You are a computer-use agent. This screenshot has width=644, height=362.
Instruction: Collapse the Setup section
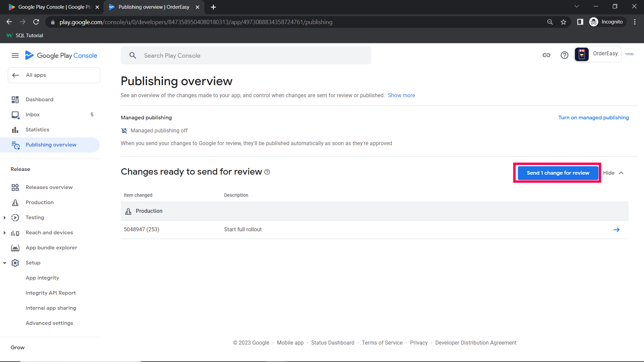5,263
